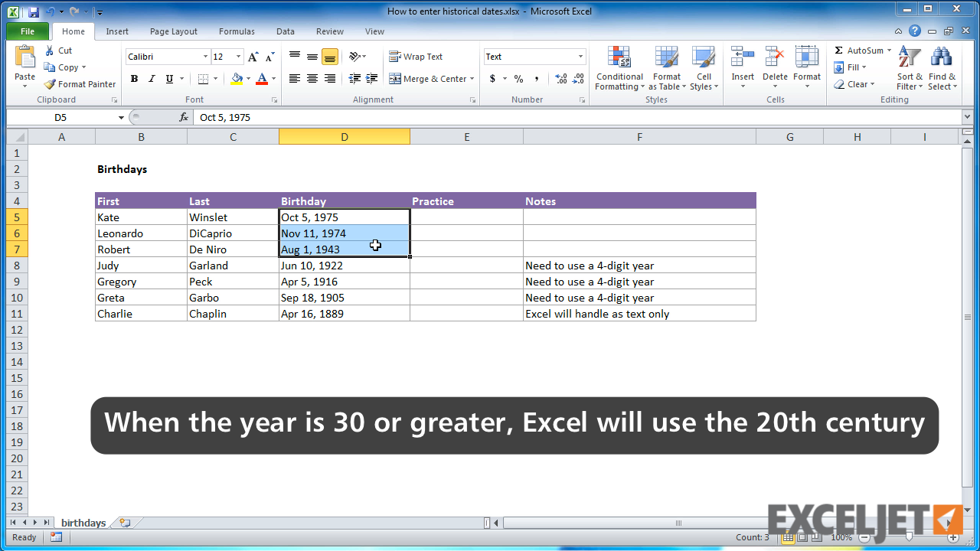Click the Percent Style icon

pyautogui.click(x=518, y=79)
